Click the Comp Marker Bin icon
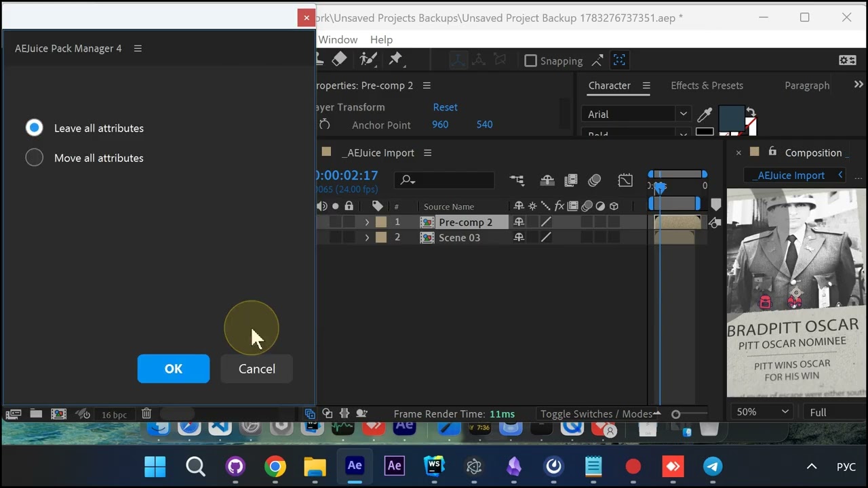Screen dimensions: 868x488 point(716,204)
